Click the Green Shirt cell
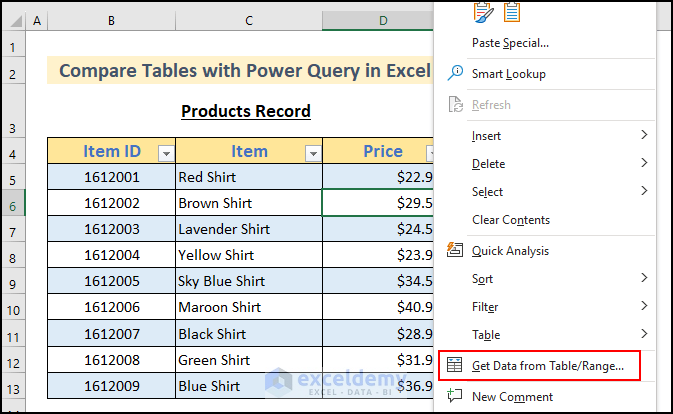 click(249, 360)
